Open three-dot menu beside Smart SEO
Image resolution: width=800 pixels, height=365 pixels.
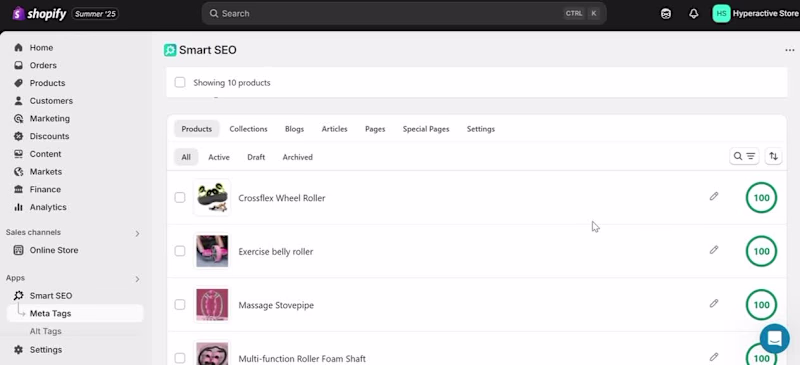790,50
